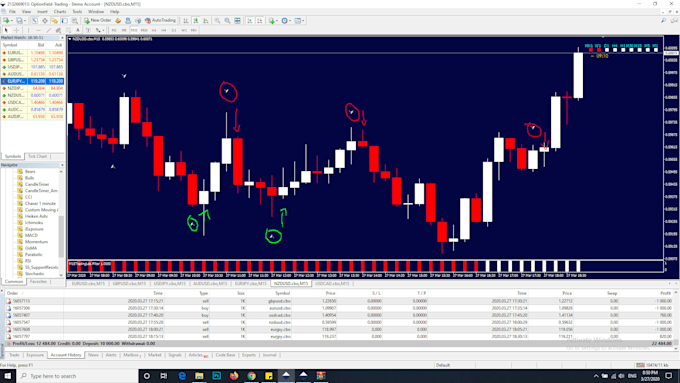Switch to Favorites tab in Navigator
The image size is (680, 383).
click(x=38, y=282)
